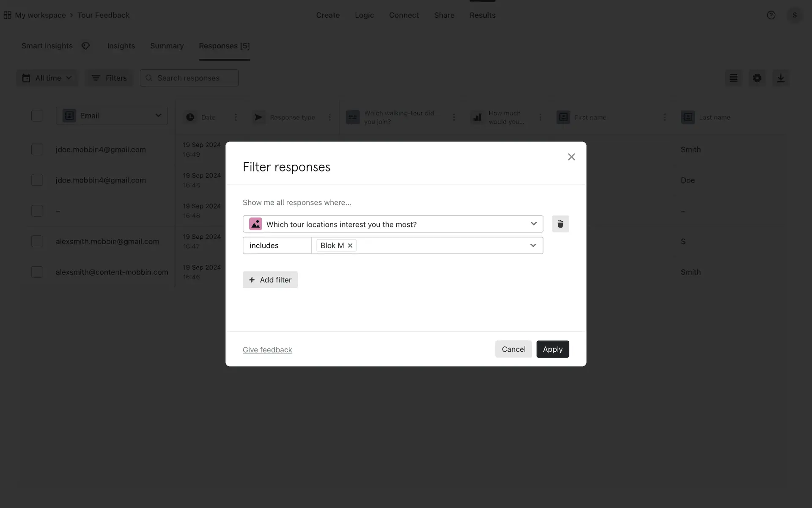The height and width of the screenshot is (508, 812).
Task: Click the Search responses field
Action: [189, 78]
